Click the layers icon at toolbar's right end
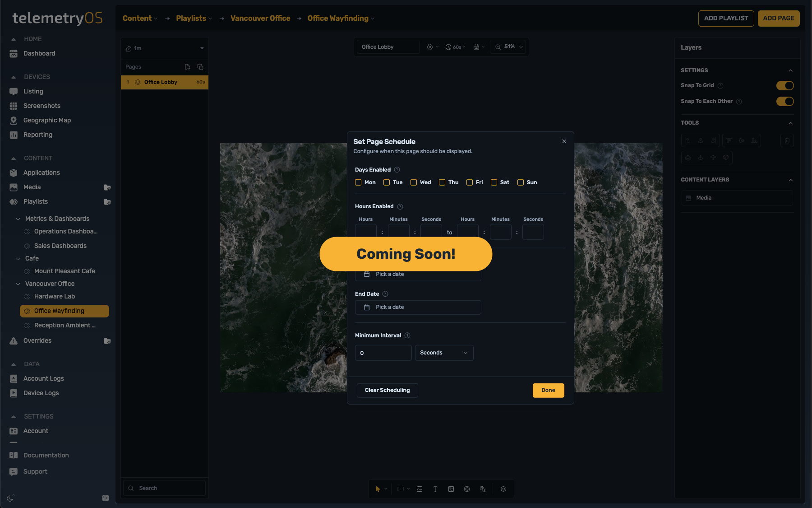The width and height of the screenshot is (812, 508). (503, 489)
